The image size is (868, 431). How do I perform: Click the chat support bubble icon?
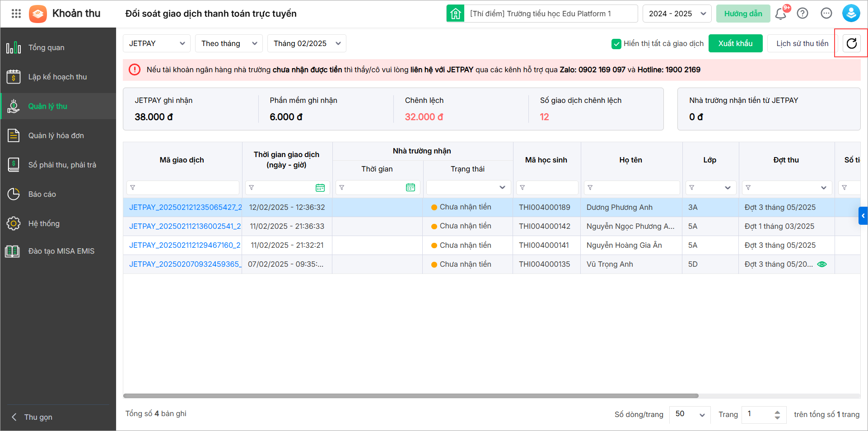(x=826, y=14)
